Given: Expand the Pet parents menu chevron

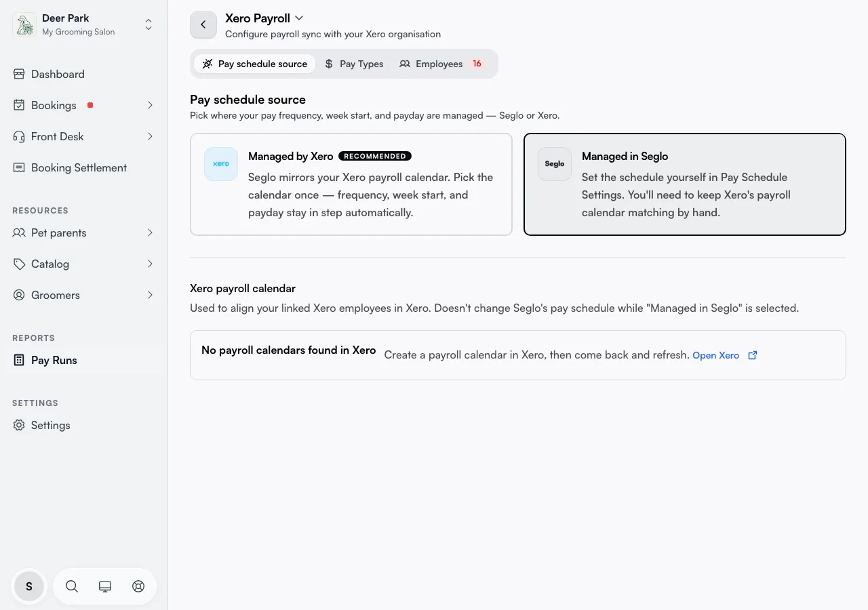Looking at the screenshot, I should [150, 232].
